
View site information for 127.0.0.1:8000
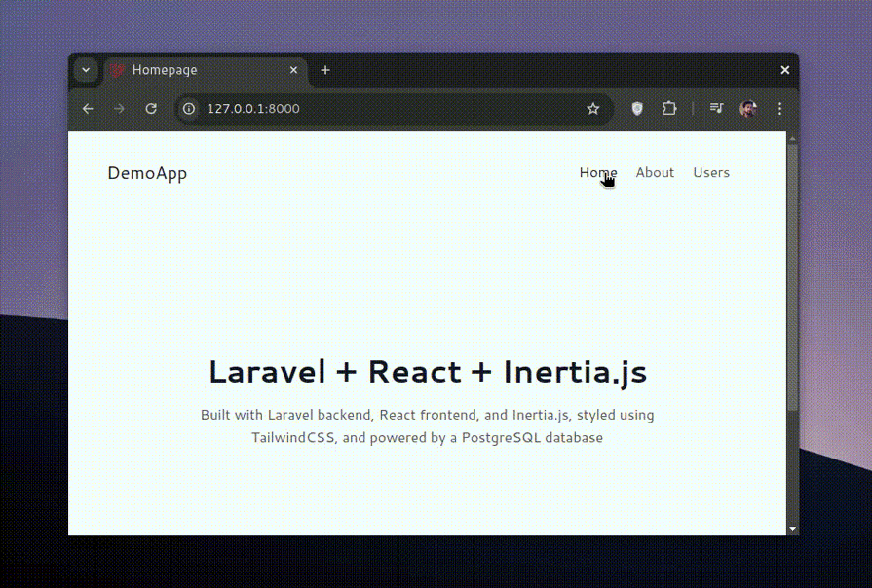click(x=188, y=109)
